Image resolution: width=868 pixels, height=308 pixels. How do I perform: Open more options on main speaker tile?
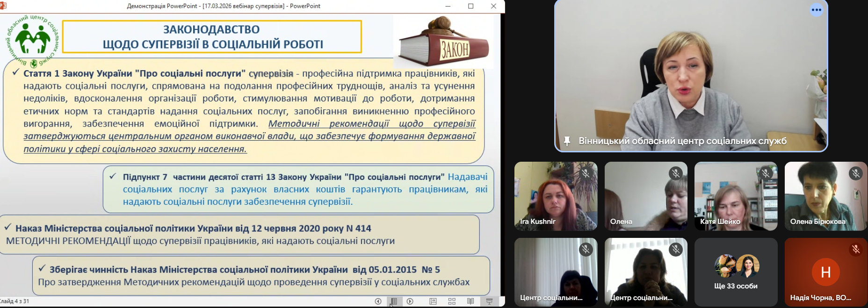(817, 10)
